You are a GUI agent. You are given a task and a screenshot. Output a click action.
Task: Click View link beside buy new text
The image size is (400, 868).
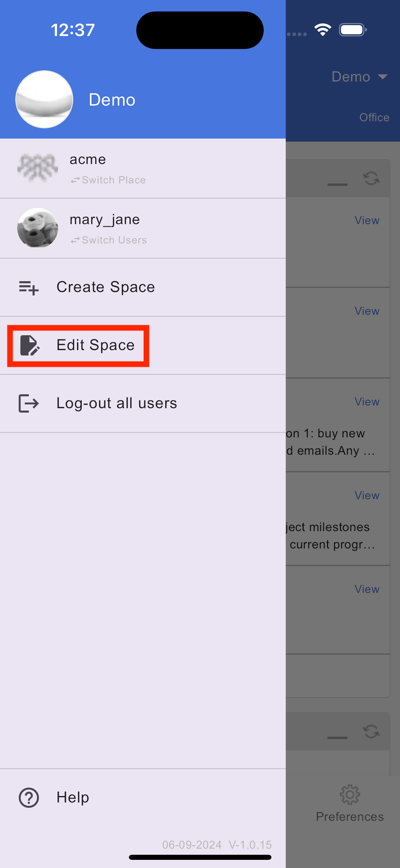pyautogui.click(x=367, y=402)
